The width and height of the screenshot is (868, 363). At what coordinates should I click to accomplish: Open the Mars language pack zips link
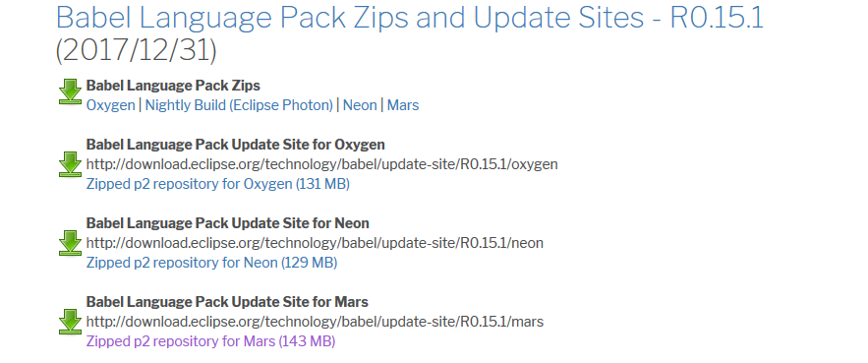(403, 105)
